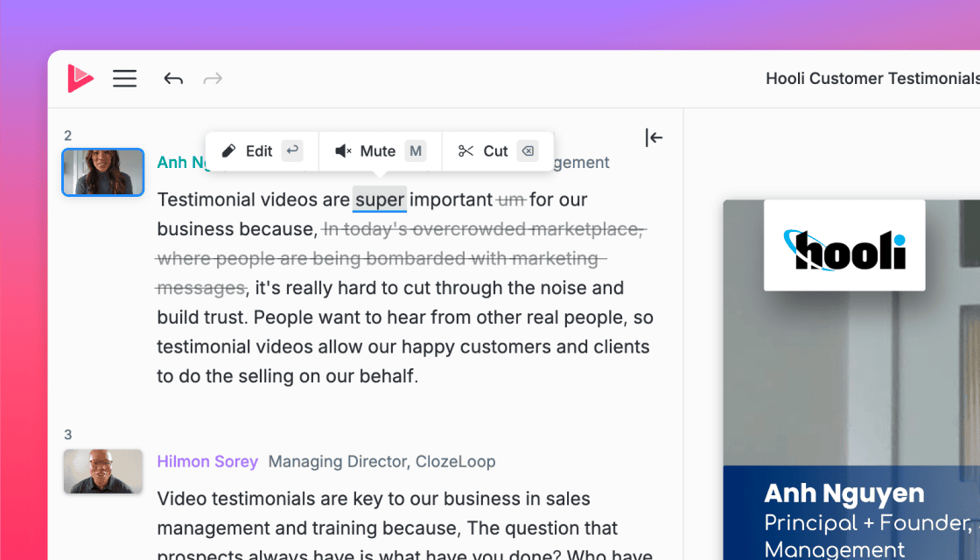The height and width of the screenshot is (560, 980).
Task: Click the speaker name Hilmon Sorey
Action: (x=207, y=461)
